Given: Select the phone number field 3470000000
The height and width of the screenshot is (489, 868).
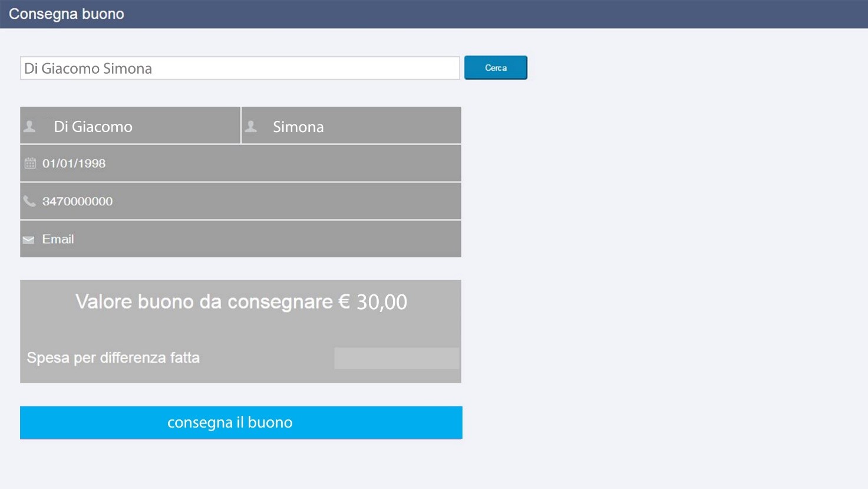Looking at the screenshot, I should coord(240,201).
